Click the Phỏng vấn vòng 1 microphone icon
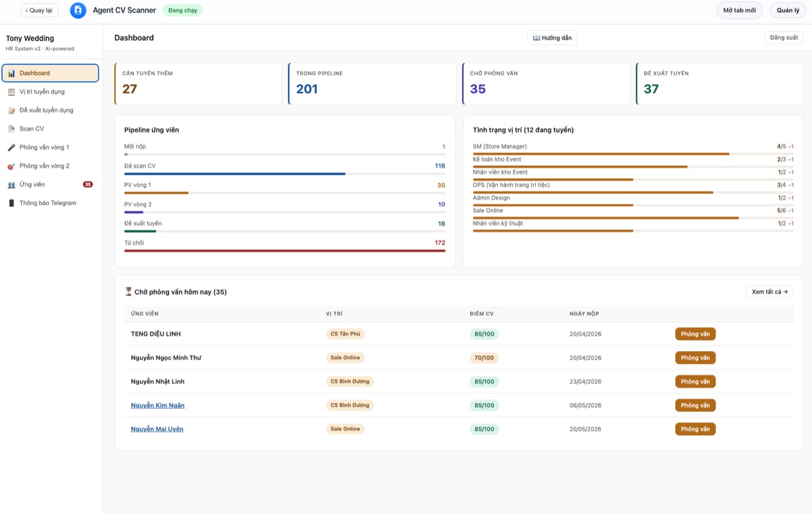 [12, 147]
